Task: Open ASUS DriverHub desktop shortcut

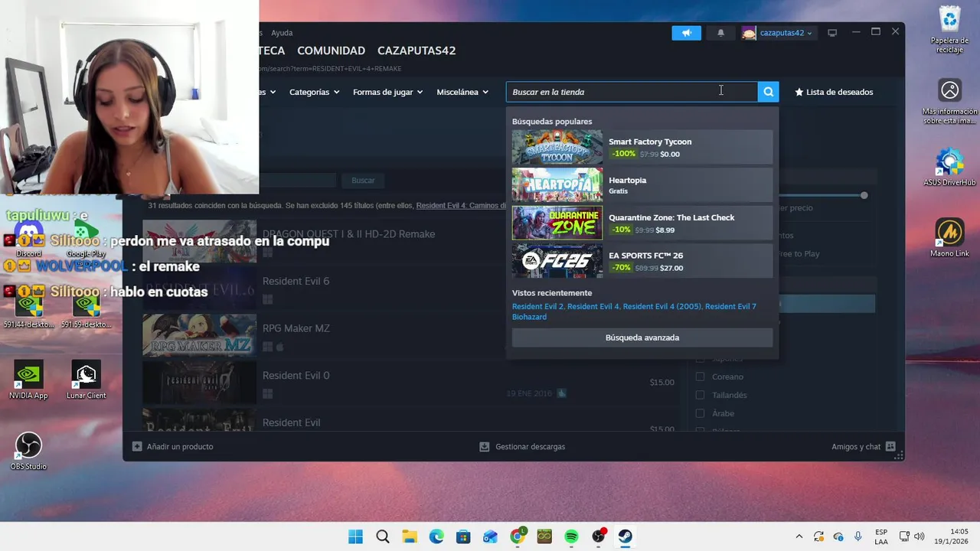Action: [950, 168]
